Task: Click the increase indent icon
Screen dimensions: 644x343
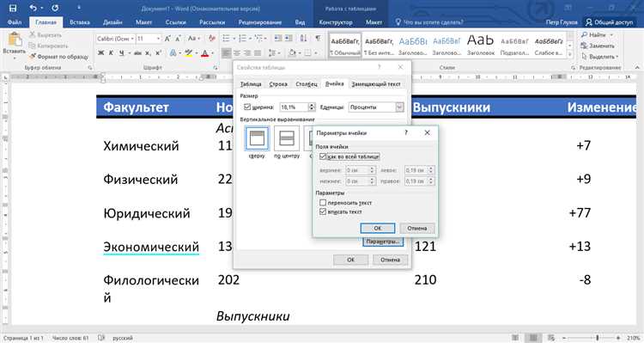Action: coord(289,38)
